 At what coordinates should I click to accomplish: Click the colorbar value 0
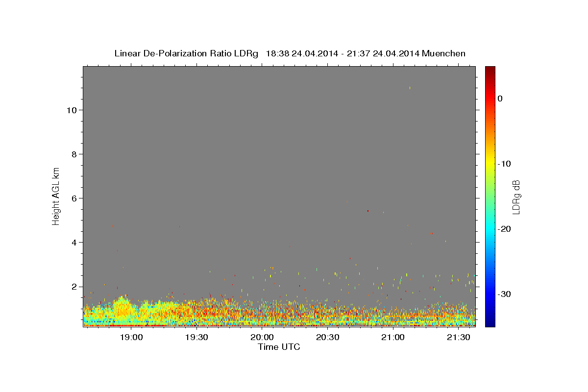click(x=500, y=98)
